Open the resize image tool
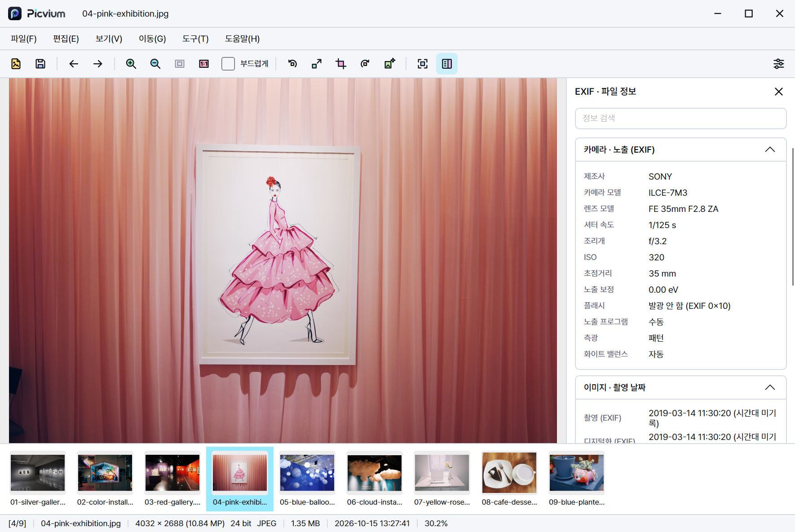795x532 pixels. click(x=317, y=64)
